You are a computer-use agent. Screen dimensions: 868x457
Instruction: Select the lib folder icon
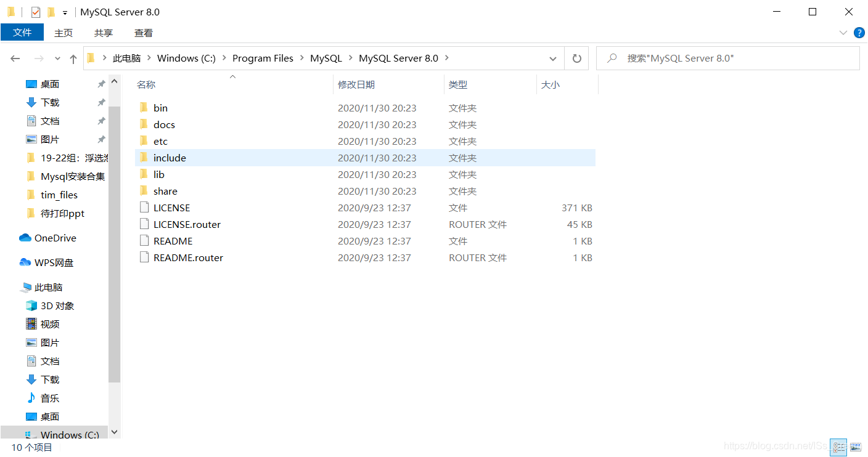pyautogui.click(x=144, y=174)
